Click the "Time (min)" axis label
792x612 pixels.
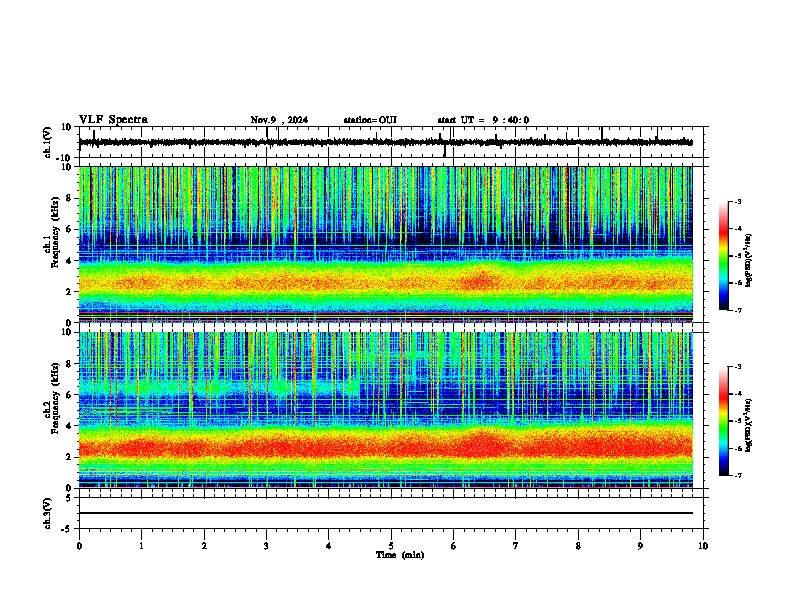tap(400, 555)
